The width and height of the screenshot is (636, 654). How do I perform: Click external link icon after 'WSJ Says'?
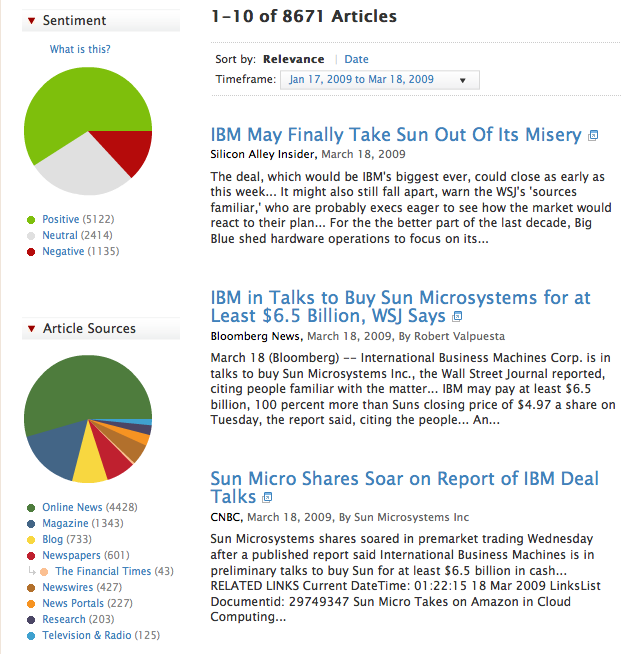point(457,317)
